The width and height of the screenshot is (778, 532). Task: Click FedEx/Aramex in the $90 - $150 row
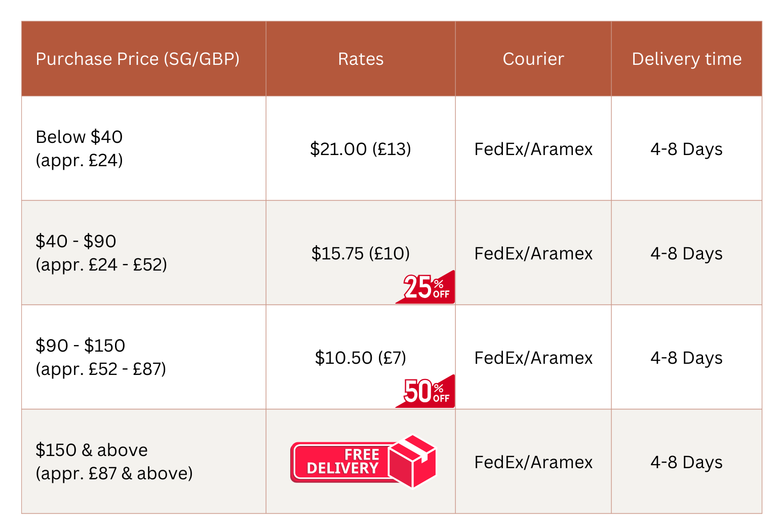point(533,358)
